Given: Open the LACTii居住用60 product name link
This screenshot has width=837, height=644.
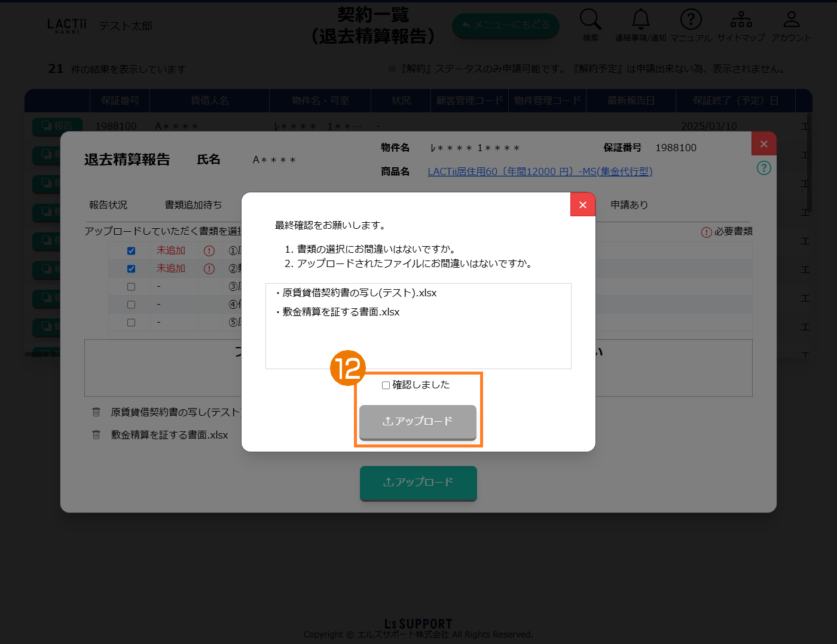Looking at the screenshot, I should coord(539,171).
